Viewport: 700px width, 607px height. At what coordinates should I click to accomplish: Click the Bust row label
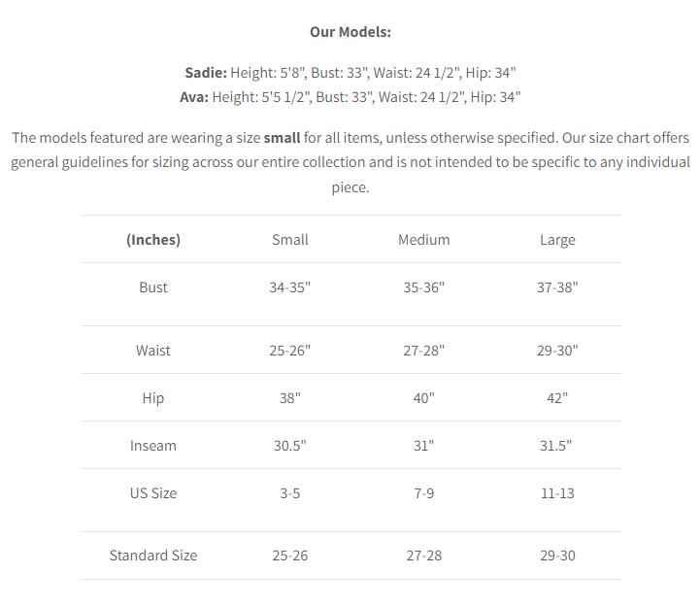(x=153, y=287)
